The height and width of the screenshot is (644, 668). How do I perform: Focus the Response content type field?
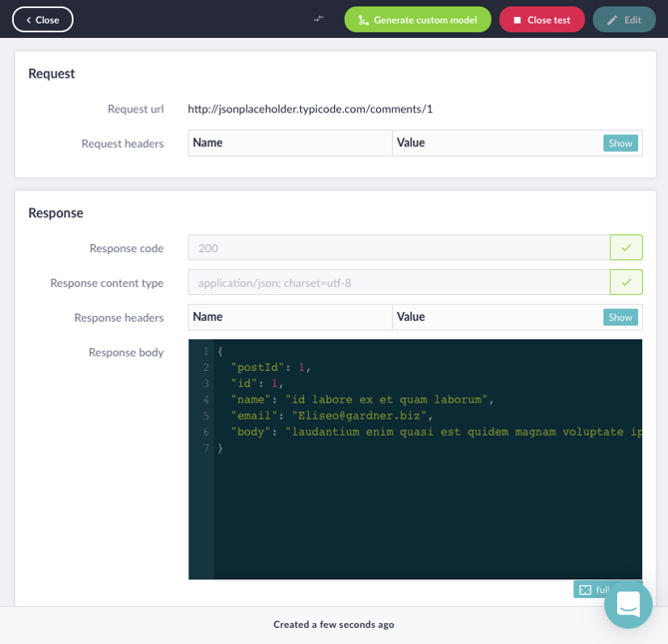399,283
